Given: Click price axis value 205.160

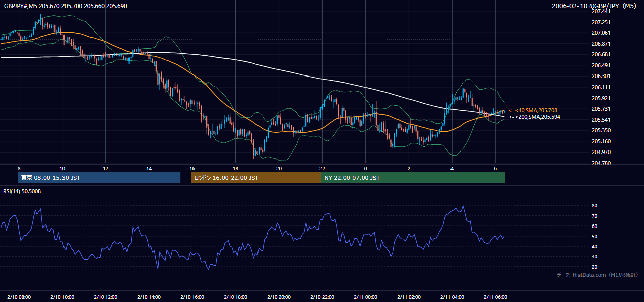Looking at the screenshot, I should (x=600, y=141).
